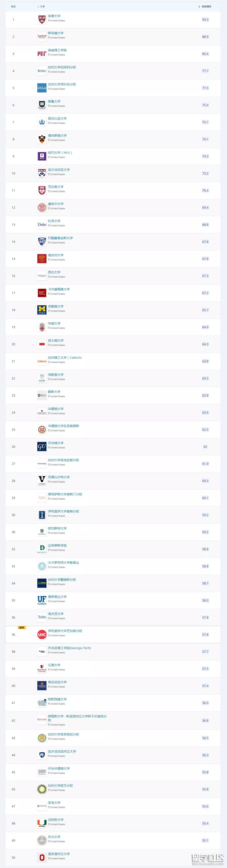Image resolution: width=227 pixels, height=868 pixels.
Task: Click the 93.3 score badge
Action: tap(205, 20)
